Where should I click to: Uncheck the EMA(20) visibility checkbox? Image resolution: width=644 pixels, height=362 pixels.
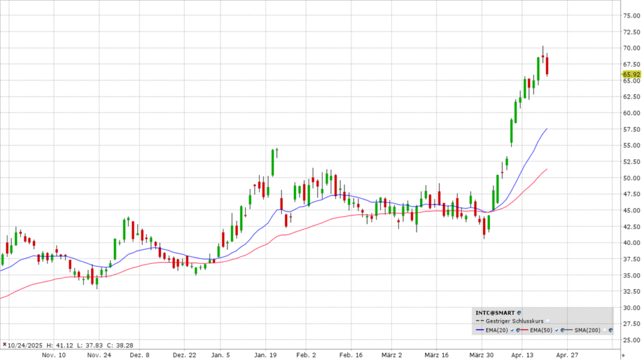coord(511,330)
